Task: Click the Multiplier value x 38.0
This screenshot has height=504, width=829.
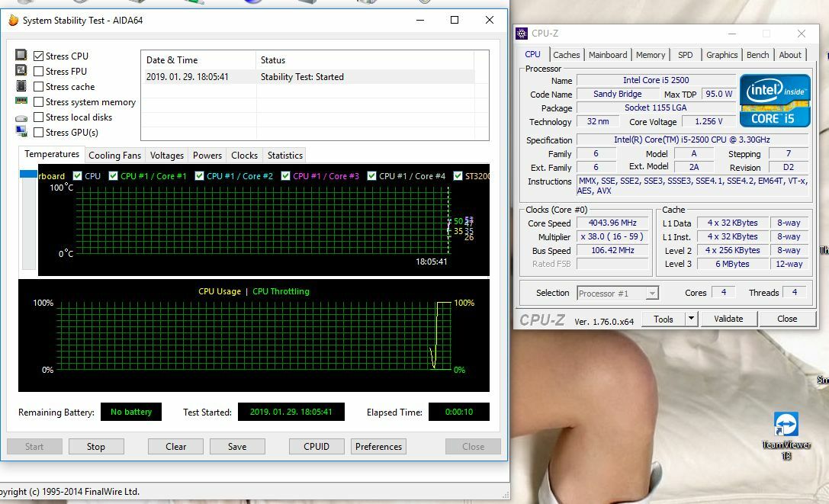Action: point(612,237)
